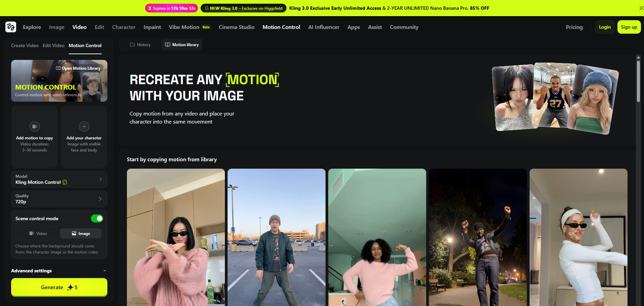
Task: Click the NEW Kling 3.0 badge
Action: pos(243,8)
